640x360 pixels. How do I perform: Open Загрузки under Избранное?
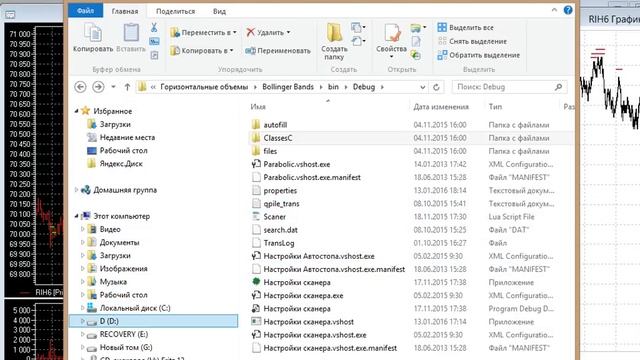coord(115,124)
